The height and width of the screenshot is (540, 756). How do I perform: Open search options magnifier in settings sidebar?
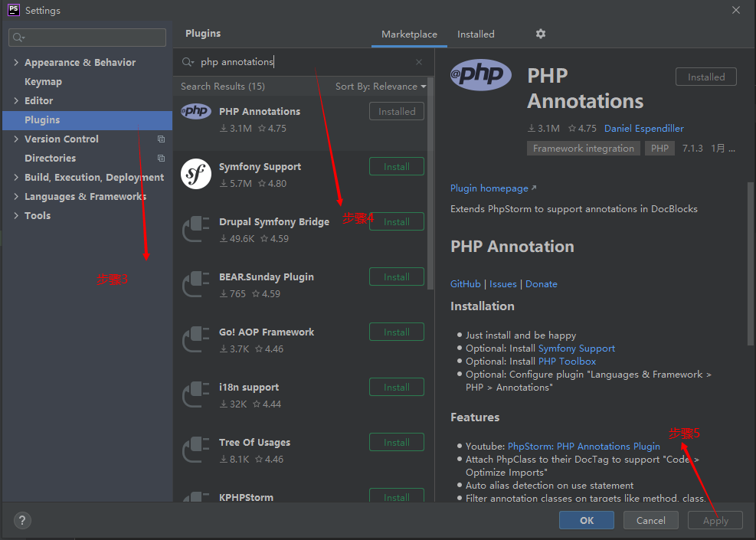click(x=16, y=37)
